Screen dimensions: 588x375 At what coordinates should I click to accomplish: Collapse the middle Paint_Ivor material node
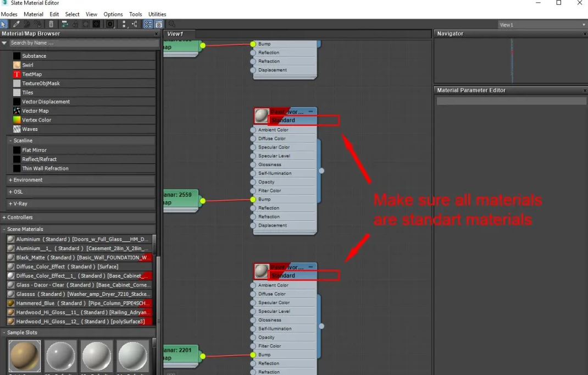(310, 112)
